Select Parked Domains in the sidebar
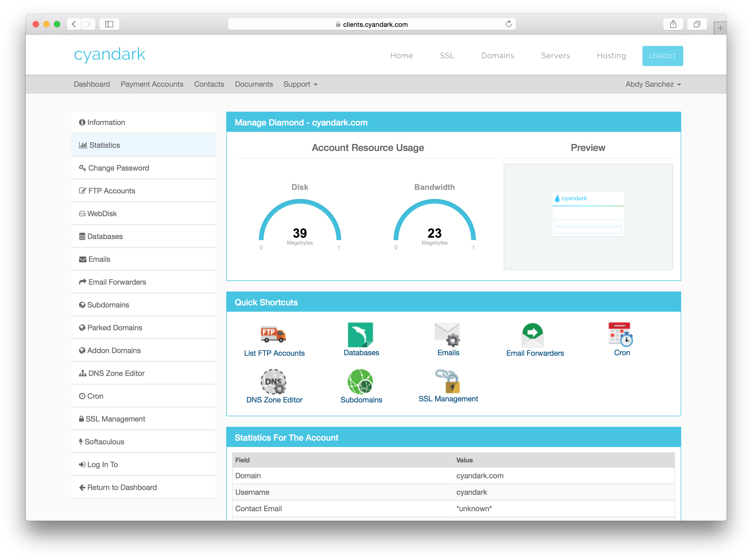The width and height of the screenshot is (752, 560). (x=143, y=328)
